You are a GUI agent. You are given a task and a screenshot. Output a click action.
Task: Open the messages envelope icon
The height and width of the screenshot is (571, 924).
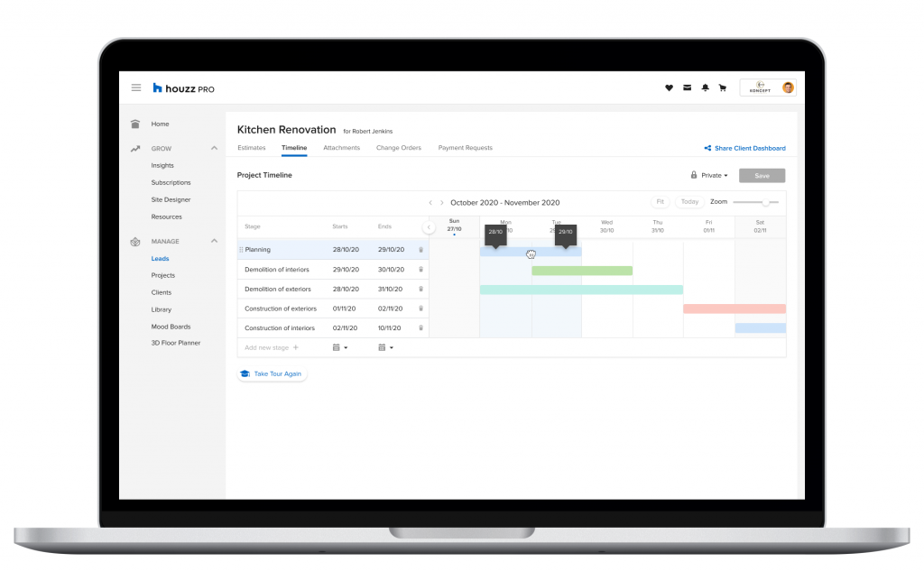pyautogui.click(x=687, y=87)
